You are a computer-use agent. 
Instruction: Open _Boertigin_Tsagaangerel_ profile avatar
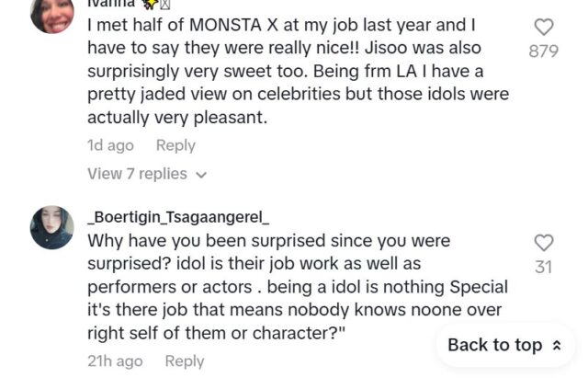(51, 227)
